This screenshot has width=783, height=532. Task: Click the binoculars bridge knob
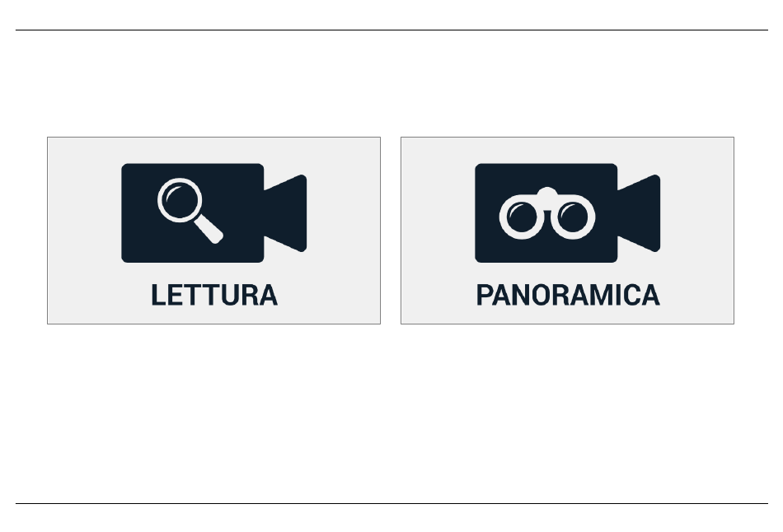[546, 192]
